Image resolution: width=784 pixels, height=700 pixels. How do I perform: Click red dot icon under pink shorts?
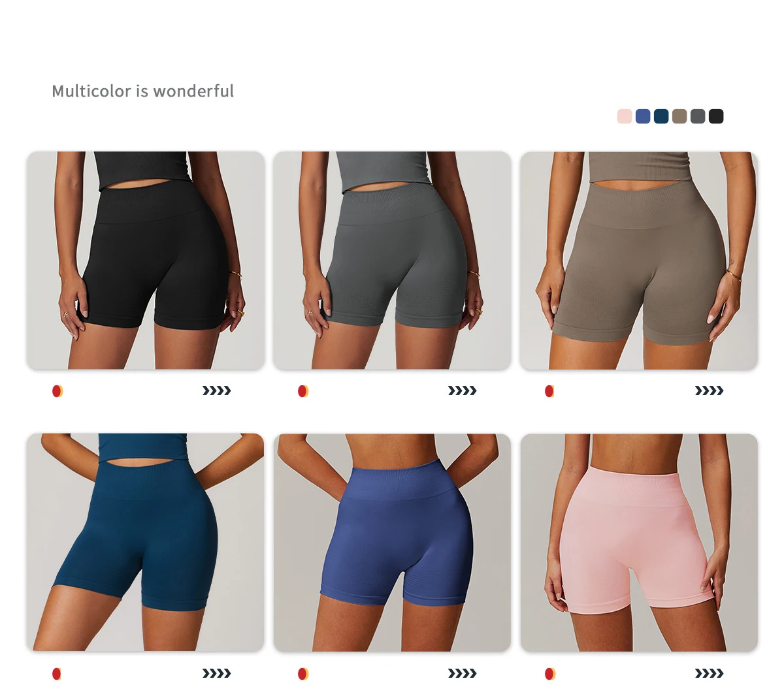click(x=550, y=673)
